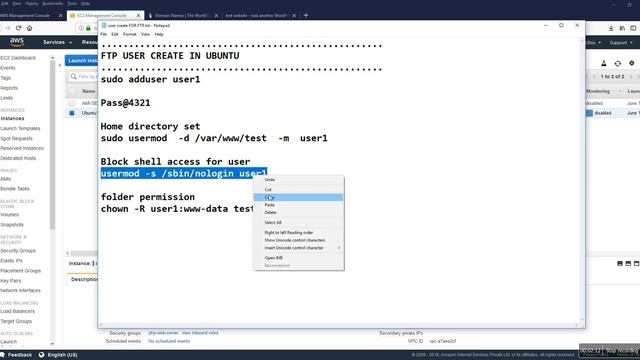Image resolution: width=640 pixels, height=360 pixels.
Task: Click the site info icon in the address bar
Action: pyautogui.click(x=81, y=28)
